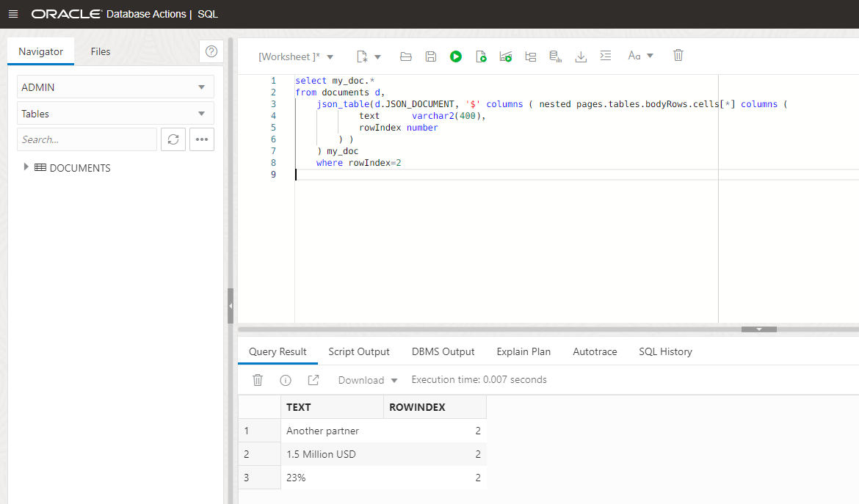Run the SQL statement with the green Run button
Image resolution: width=859 pixels, height=504 pixels.
point(456,56)
